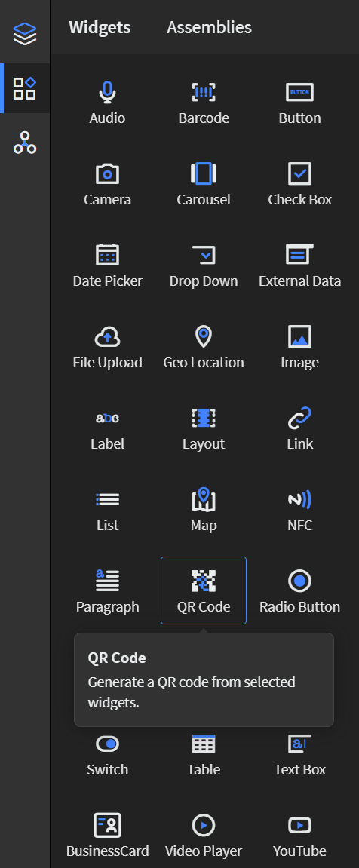Choose the Date Picker widget
The image size is (359, 868).
click(108, 265)
